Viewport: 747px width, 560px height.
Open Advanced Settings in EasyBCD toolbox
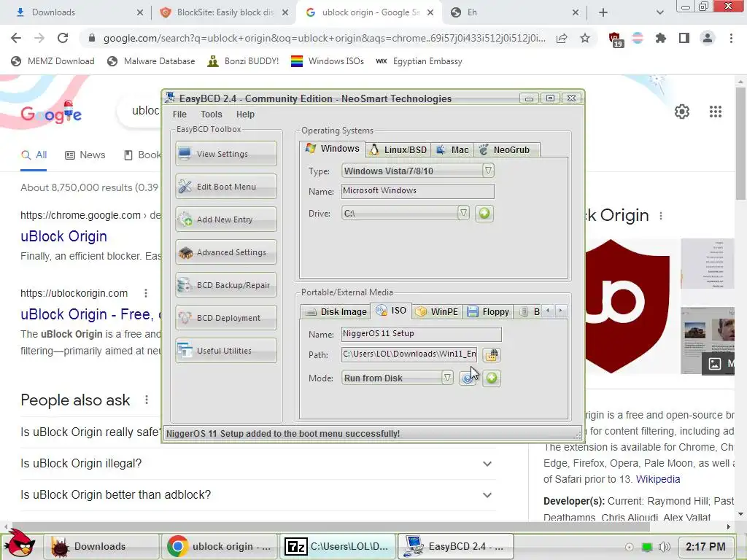[226, 252]
